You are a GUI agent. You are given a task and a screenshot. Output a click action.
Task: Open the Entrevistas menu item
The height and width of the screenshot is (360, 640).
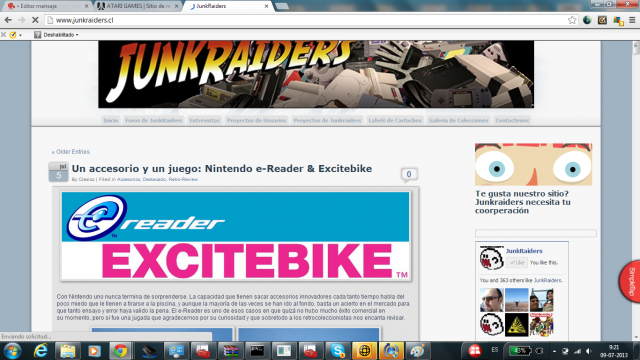(204, 120)
